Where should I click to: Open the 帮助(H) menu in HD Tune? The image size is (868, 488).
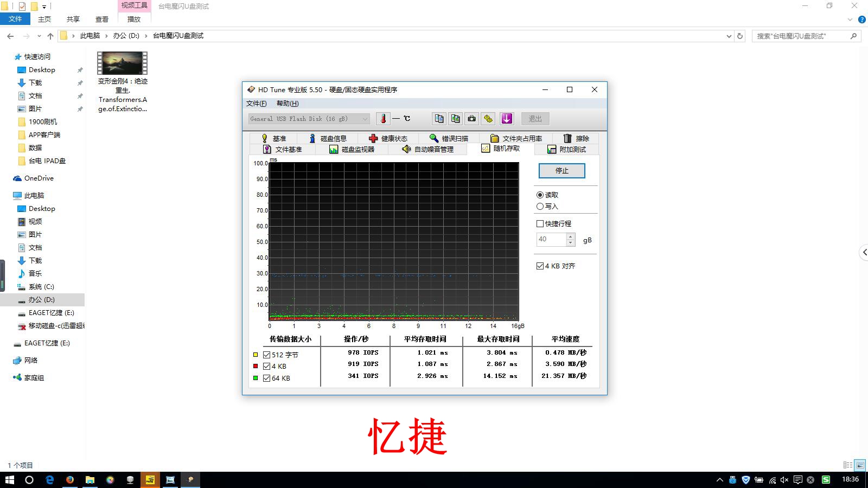pyautogui.click(x=288, y=104)
